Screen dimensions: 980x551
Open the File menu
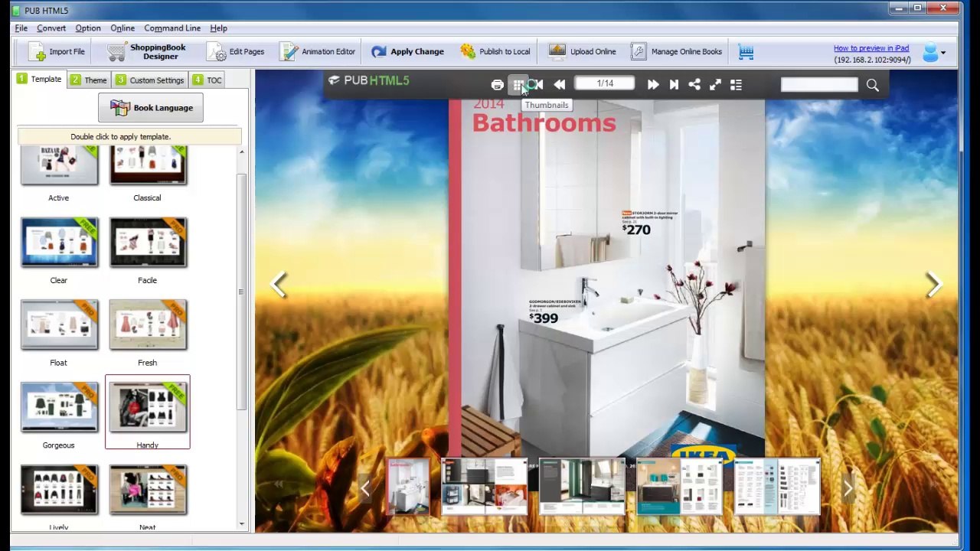coord(21,28)
